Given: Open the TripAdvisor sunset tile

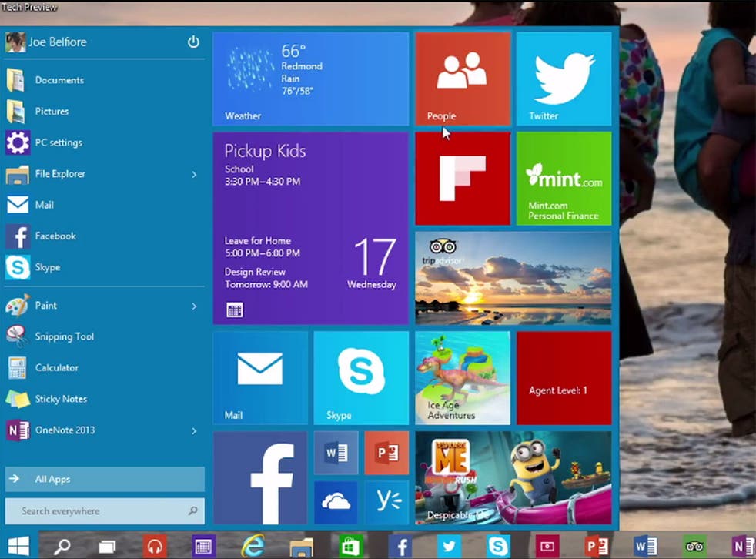Looking at the screenshot, I should tap(513, 278).
